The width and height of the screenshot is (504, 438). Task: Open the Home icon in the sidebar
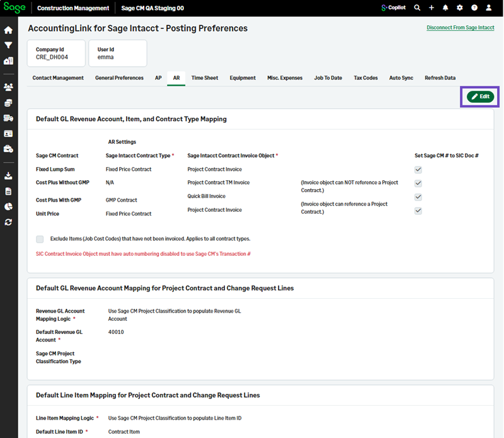(x=8, y=30)
